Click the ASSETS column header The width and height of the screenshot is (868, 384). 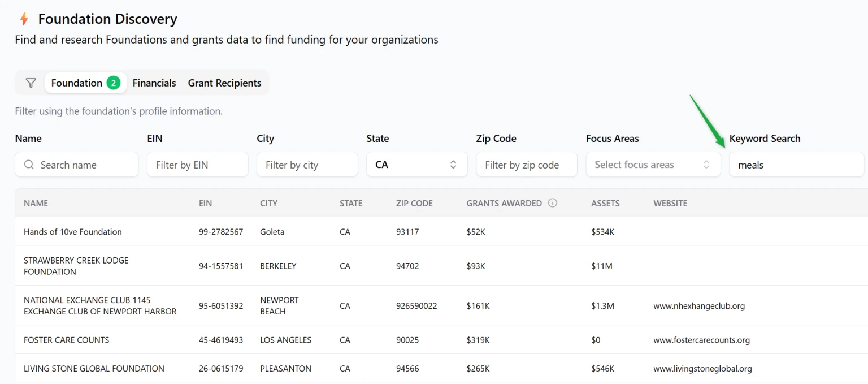pos(605,203)
